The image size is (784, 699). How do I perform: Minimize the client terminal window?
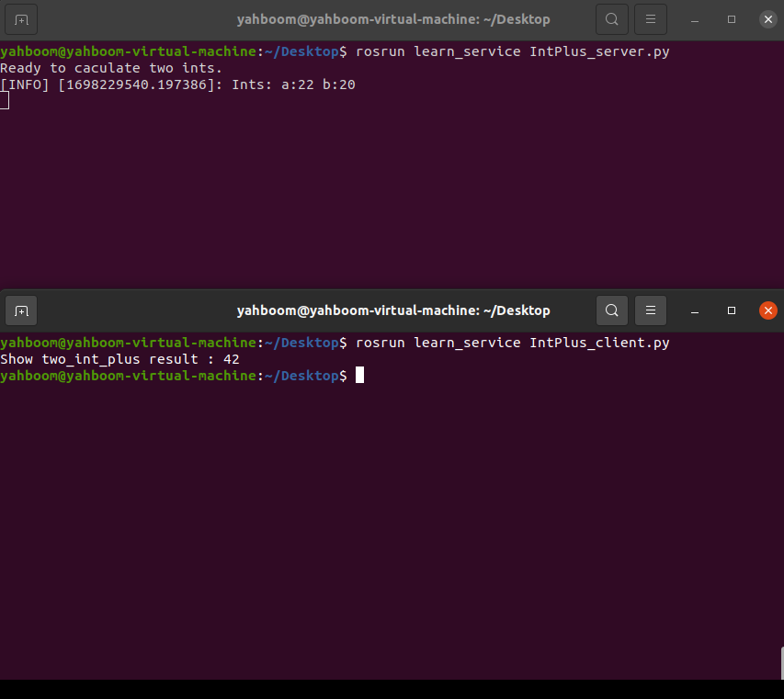tap(695, 310)
